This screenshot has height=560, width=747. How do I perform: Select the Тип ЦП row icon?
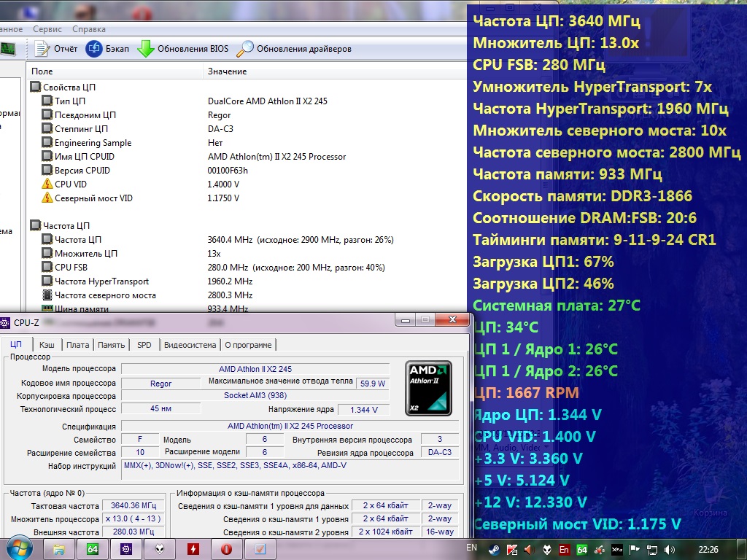(47, 101)
